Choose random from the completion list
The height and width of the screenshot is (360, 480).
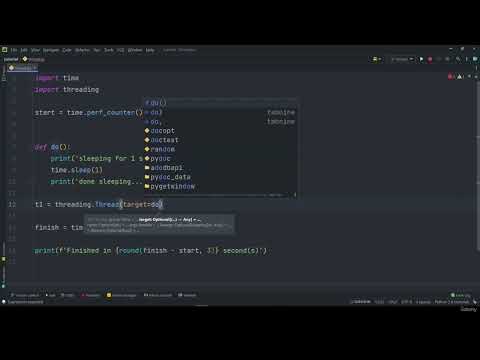coord(220,149)
